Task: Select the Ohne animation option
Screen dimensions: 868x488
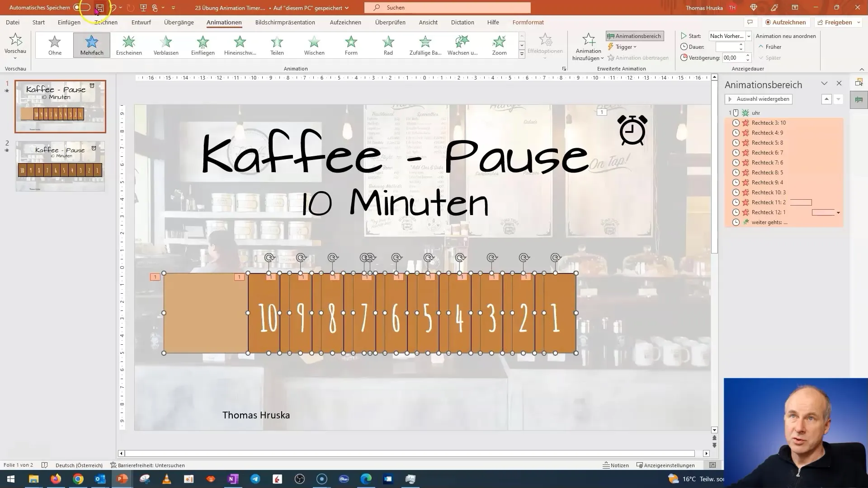Action: [55, 45]
